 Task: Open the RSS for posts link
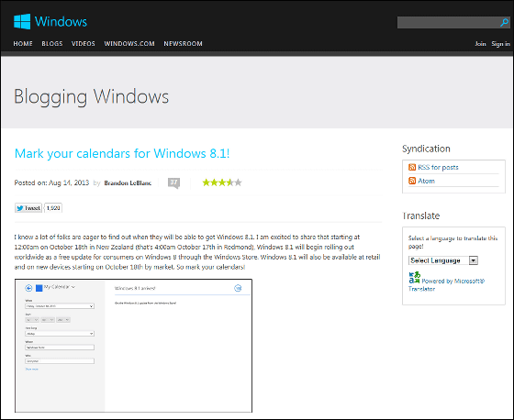click(x=439, y=167)
